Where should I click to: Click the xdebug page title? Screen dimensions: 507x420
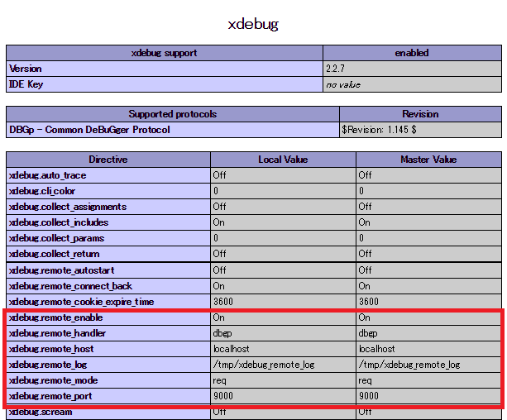253,24
